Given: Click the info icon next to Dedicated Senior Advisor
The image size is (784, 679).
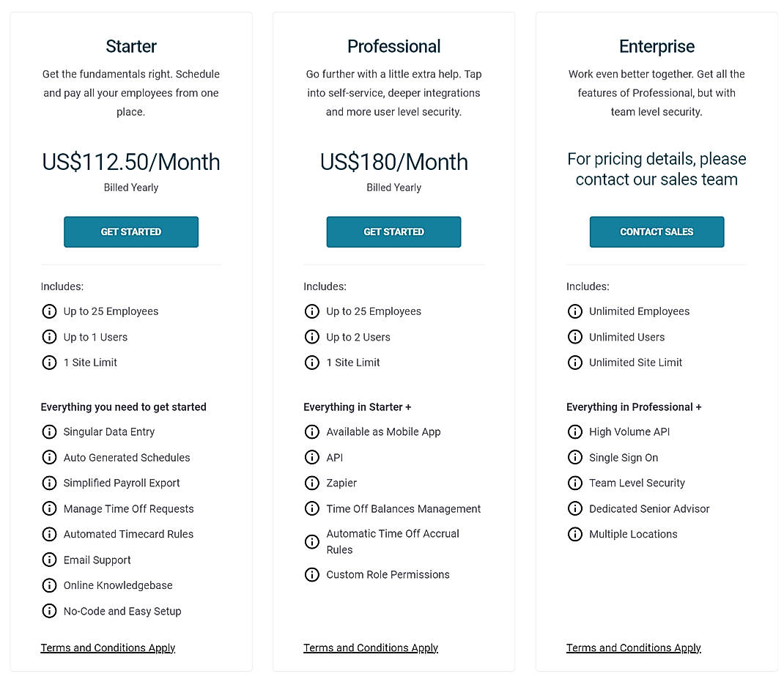Looking at the screenshot, I should 575,509.
